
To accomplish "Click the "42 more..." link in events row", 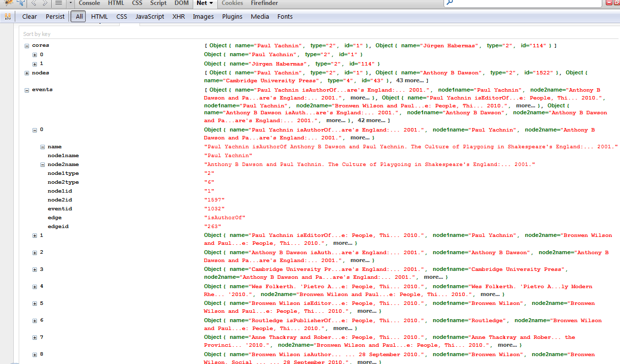I will tap(372, 120).
